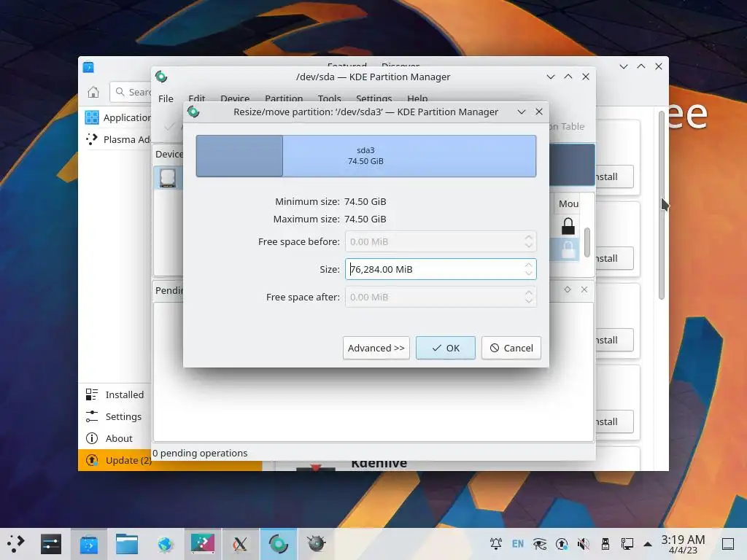Switch to Discover in the taskbar
The image size is (747, 560).
coord(89,543)
